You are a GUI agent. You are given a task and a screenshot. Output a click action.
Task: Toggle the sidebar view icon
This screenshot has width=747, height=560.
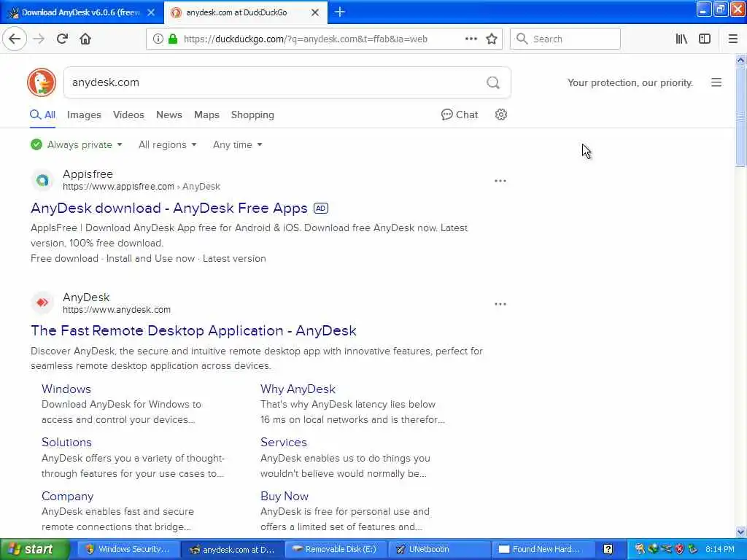click(x=705, y=39)
